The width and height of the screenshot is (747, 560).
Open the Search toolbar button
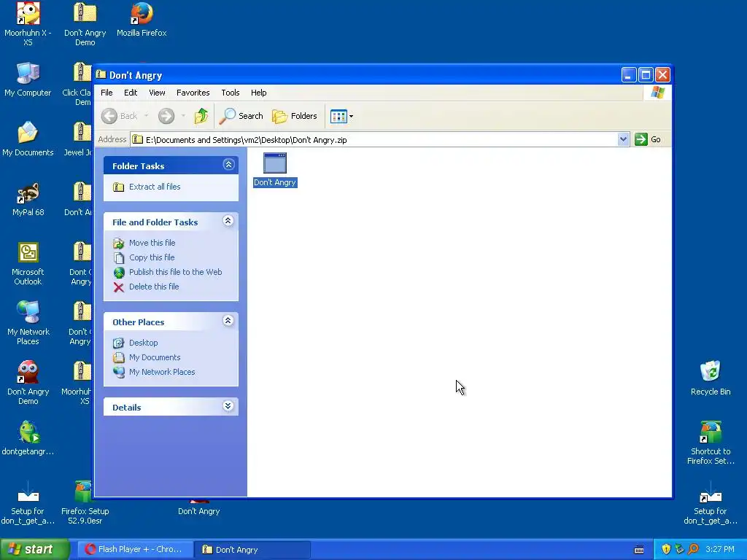coord(241,116)
